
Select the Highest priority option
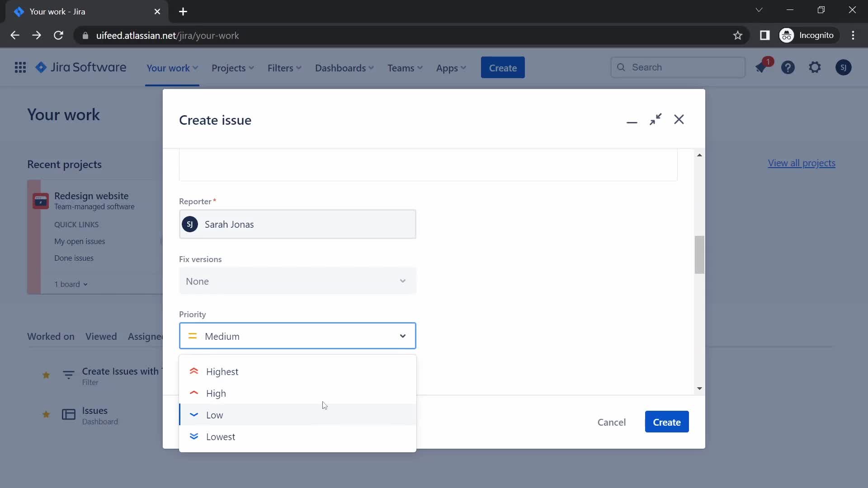click(222, 371)
